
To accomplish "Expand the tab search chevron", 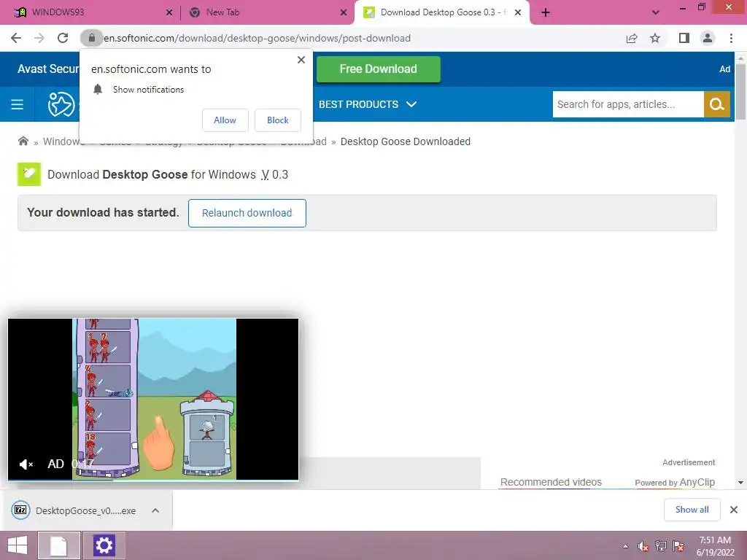I will pos(656,12).
